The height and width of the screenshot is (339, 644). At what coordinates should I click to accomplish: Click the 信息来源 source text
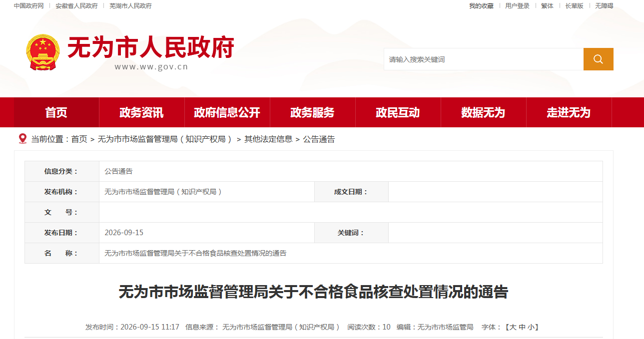[262, 327]
